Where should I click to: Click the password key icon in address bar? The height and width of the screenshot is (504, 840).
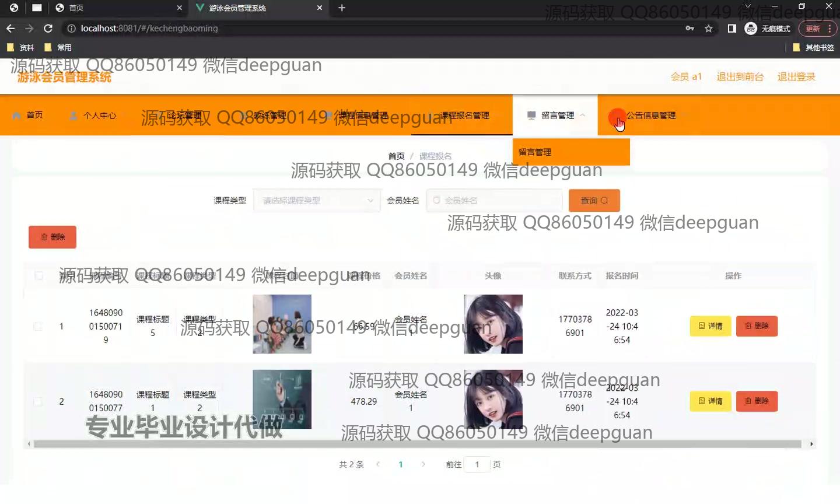click(690, 29)
